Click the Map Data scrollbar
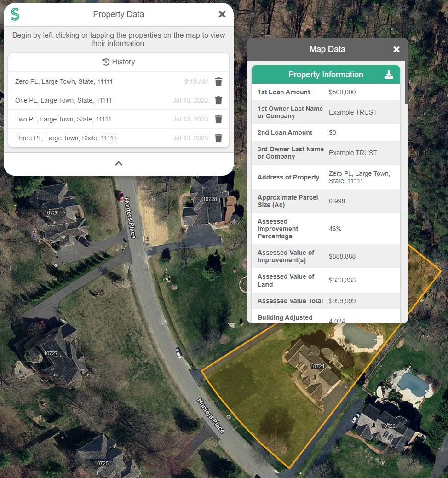The width and height of the screenshot is (448, 478). pos(406,83)
